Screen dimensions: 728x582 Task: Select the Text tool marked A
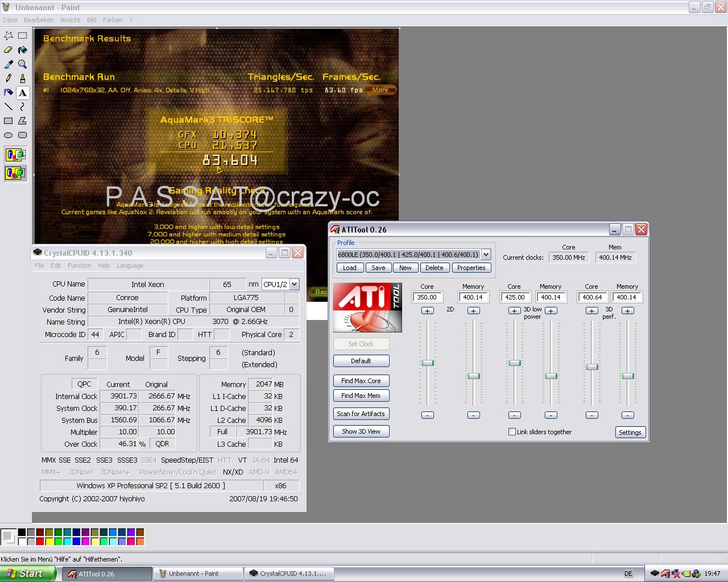point(23,93)
